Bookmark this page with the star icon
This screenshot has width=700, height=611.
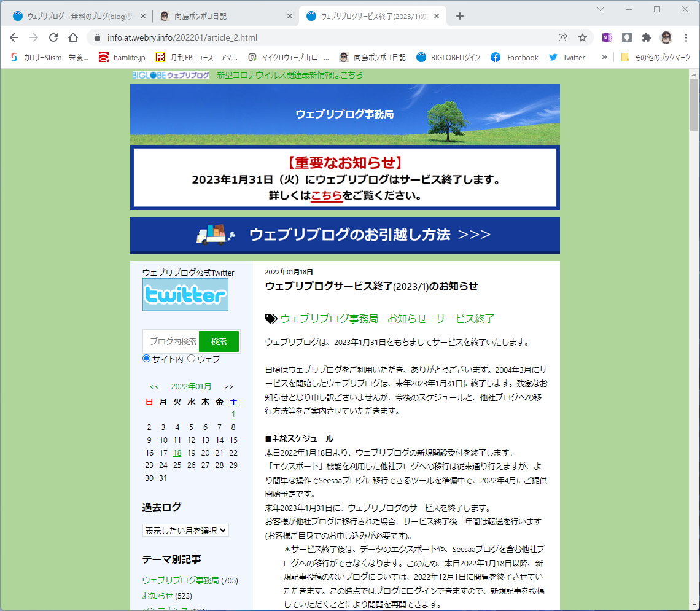(x=583, y=37)
